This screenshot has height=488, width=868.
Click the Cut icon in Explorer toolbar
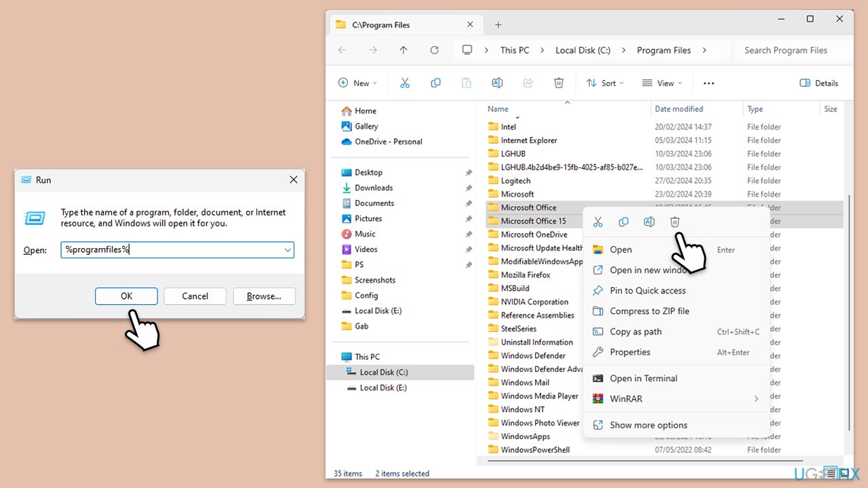pyautogui.click(x=405, y=83)
